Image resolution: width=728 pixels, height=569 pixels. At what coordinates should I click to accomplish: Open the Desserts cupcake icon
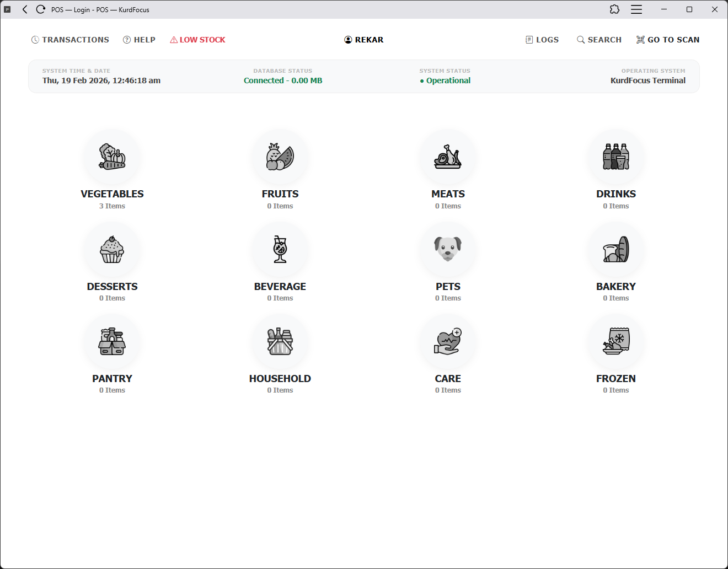[x=112, y=250]
